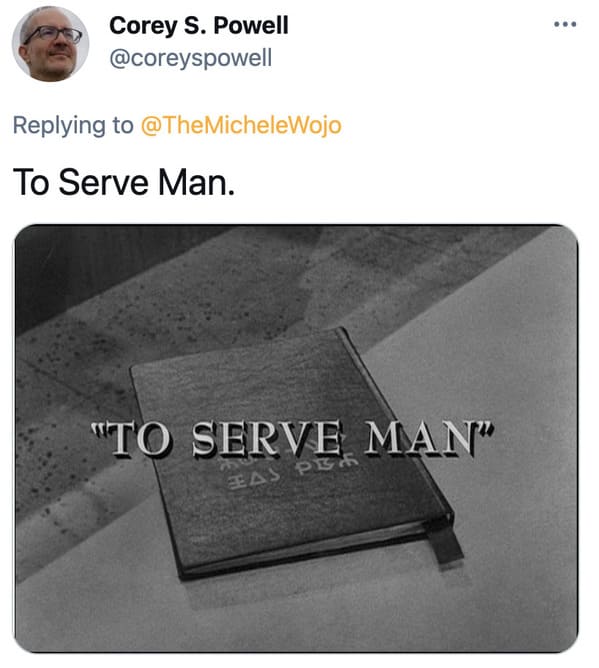This screenshot has height=668, width=599.
Task: Open the Corey S. Powell display name
Action: pyautogui.click(x=199, y=26)
